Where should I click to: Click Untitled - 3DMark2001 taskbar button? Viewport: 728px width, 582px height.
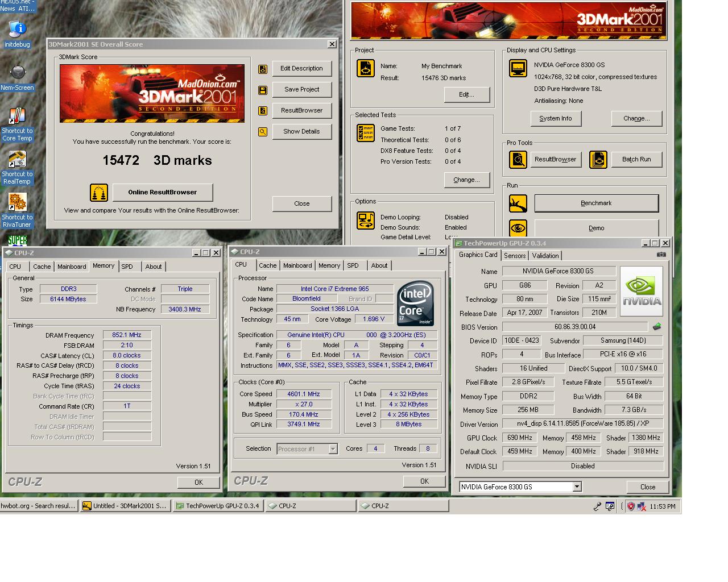click(125, 506)
